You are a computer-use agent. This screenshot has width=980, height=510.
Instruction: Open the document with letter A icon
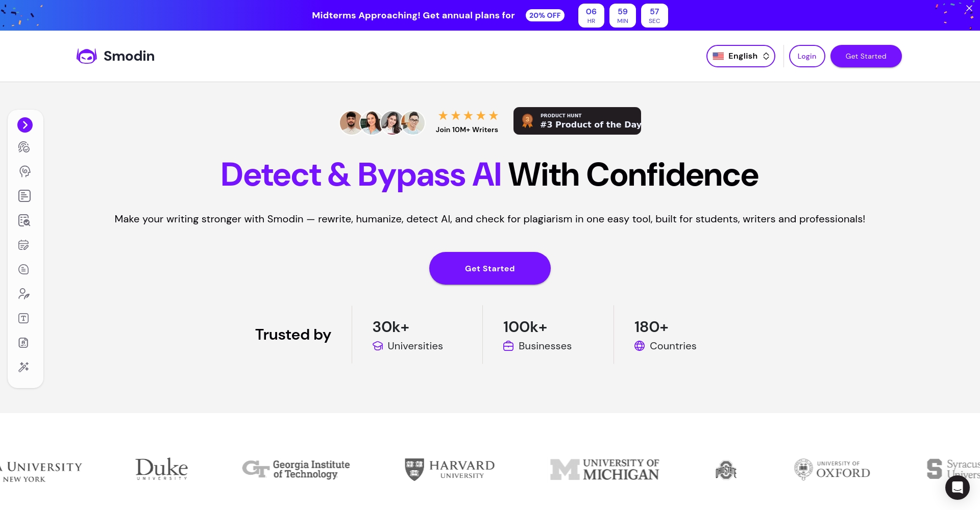[24, 343]
